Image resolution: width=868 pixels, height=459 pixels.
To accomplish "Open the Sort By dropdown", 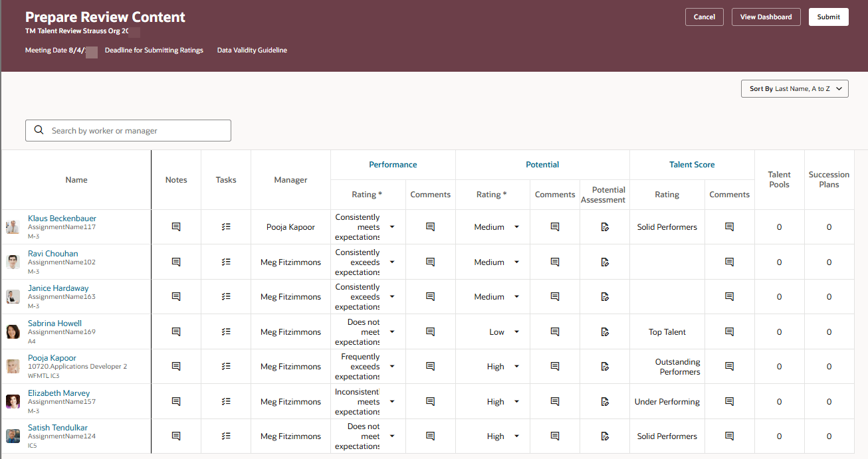I will click(x=794, y=88).
